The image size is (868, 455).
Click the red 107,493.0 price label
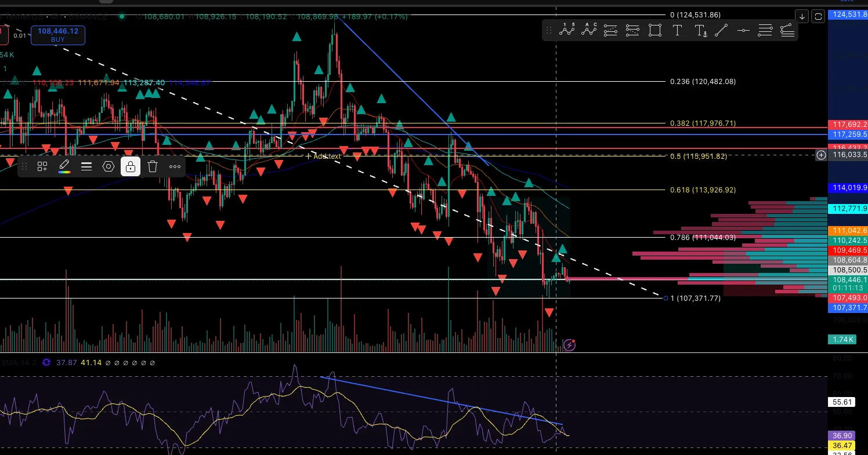849,298
